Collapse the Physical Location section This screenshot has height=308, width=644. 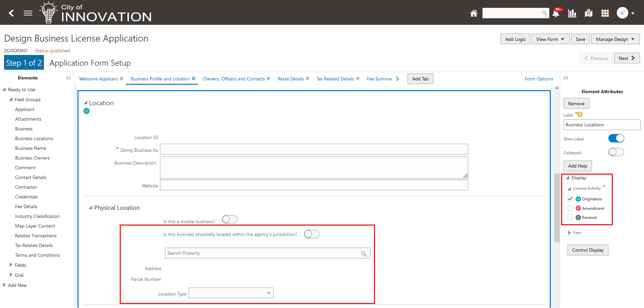[x=91, y=207]
